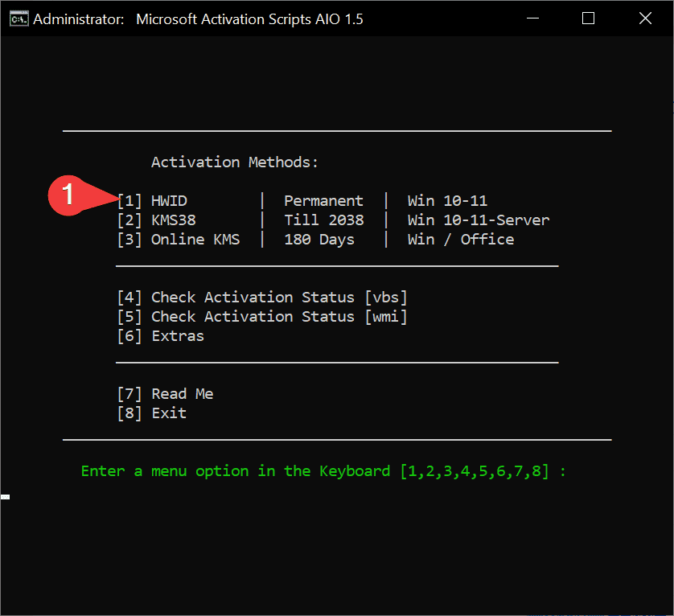
Task: Click the 'Win 10-11-Server' label
Action: [x=478, y=220]
